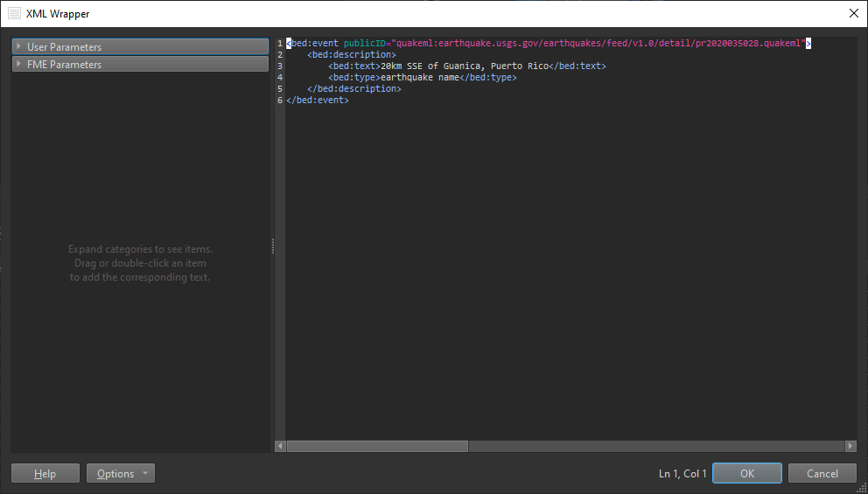Confirm the dialog with OK
Screen dimensions: 868x494
[746, 474]
